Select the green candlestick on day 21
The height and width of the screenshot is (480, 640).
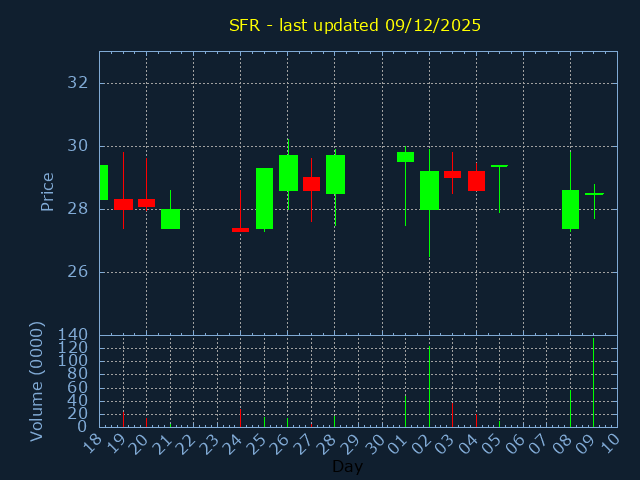tap(170, 219)
